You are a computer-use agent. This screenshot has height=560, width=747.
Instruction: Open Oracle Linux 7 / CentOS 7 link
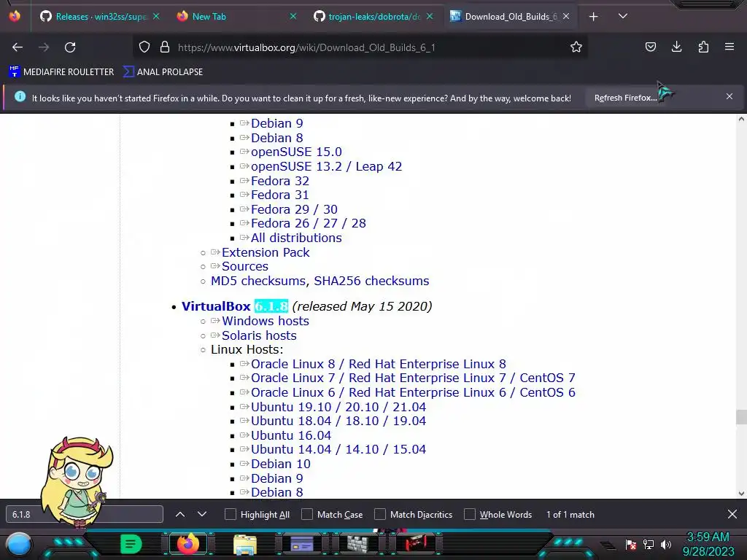tap(413, 378)
